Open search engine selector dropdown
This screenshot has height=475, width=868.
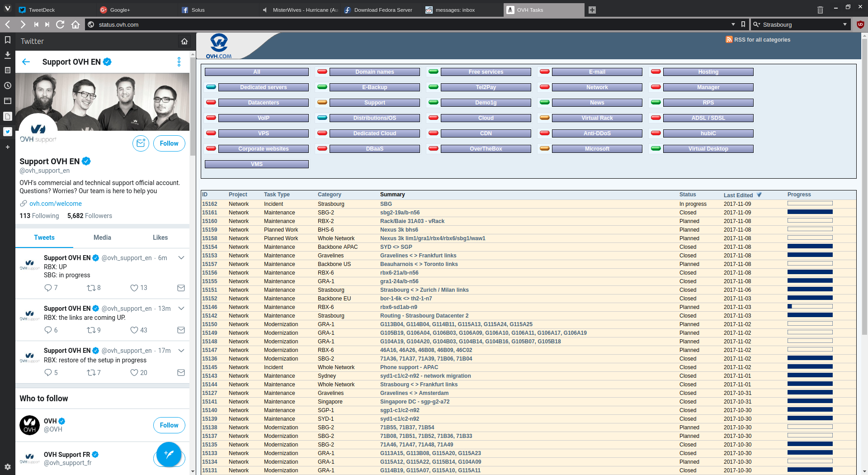(x=756, y=24)
